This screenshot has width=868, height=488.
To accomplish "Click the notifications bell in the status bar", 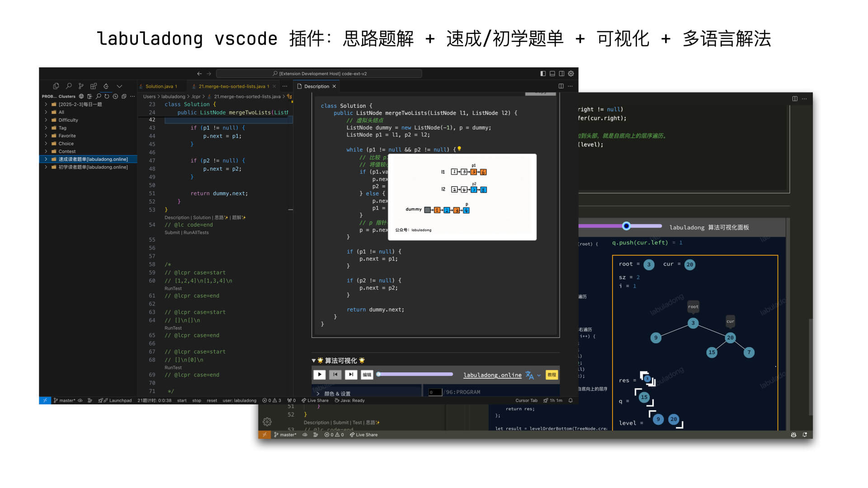I will pos(571,400).
